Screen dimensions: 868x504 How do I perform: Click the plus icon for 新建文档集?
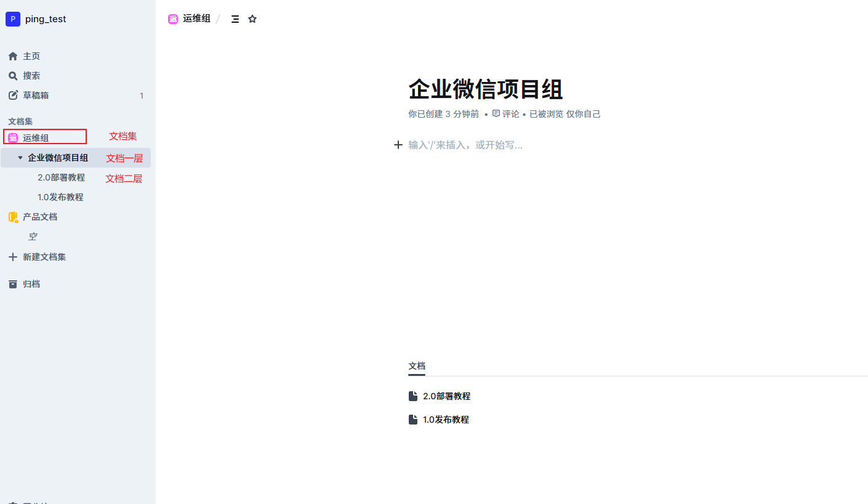click(13, 257)
